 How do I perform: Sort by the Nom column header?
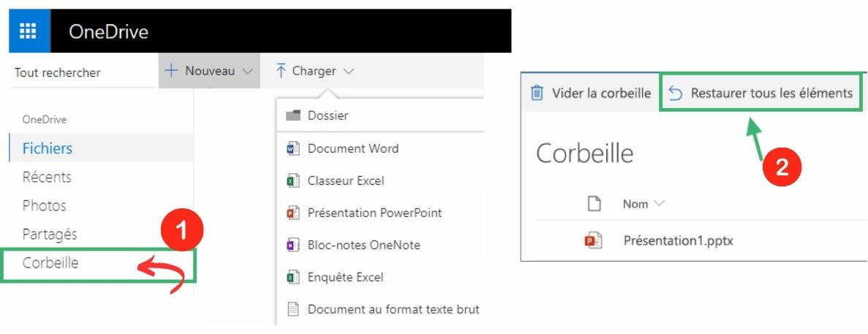click(x=635, y=203)
